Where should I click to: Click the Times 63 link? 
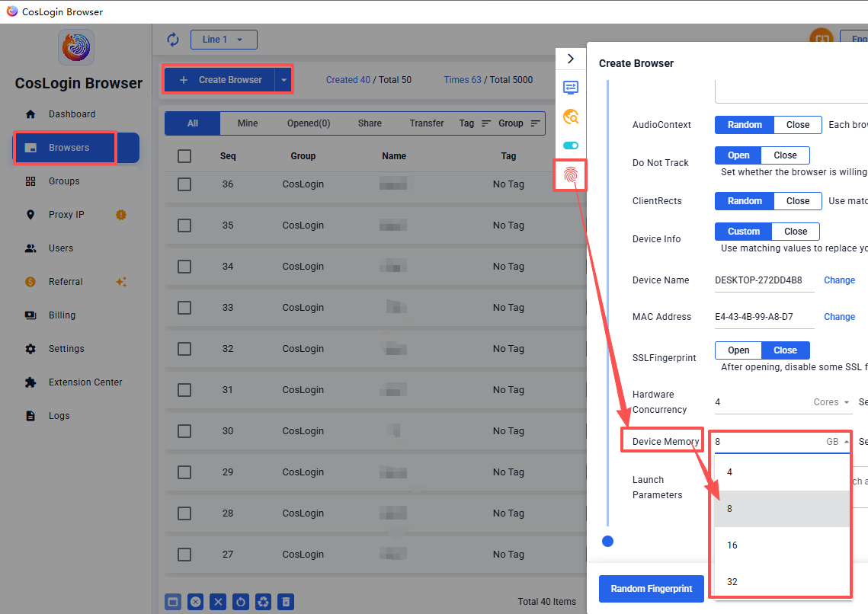[x=463, y=80]
